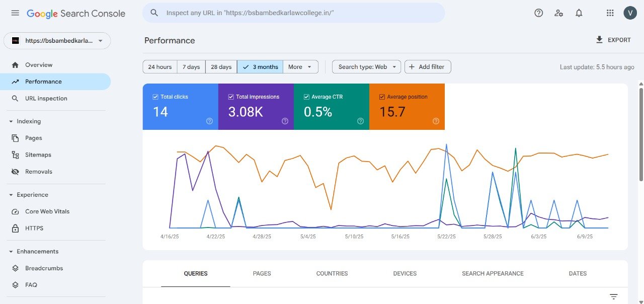Open the Search type: Web dropdown

pos(366,67)
